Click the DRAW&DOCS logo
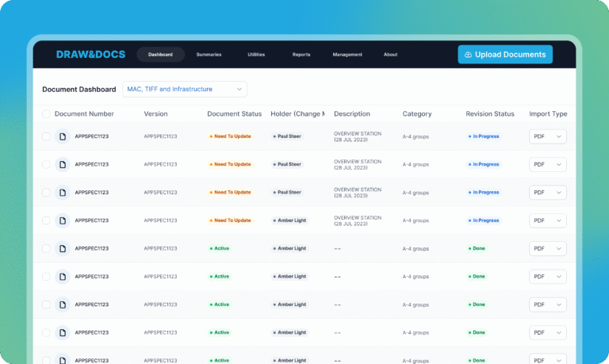The image size is (609, 364). tap(90, 55)
